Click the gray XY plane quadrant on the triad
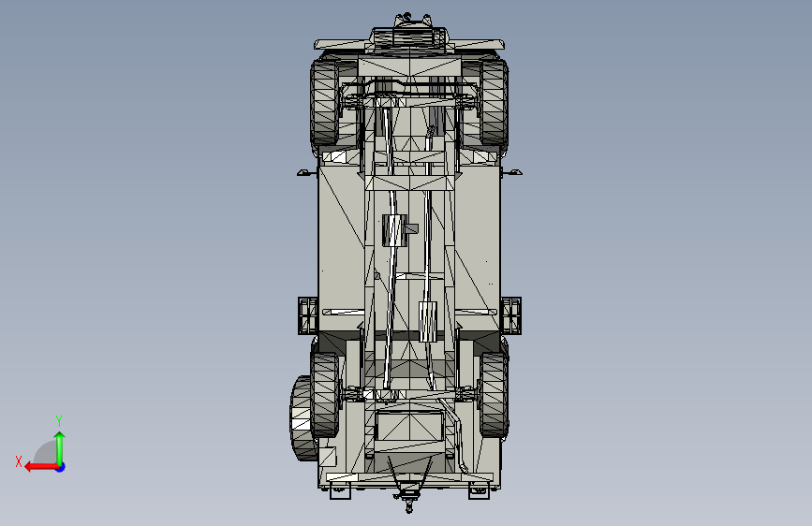The image size is (812, 526). 46,453
